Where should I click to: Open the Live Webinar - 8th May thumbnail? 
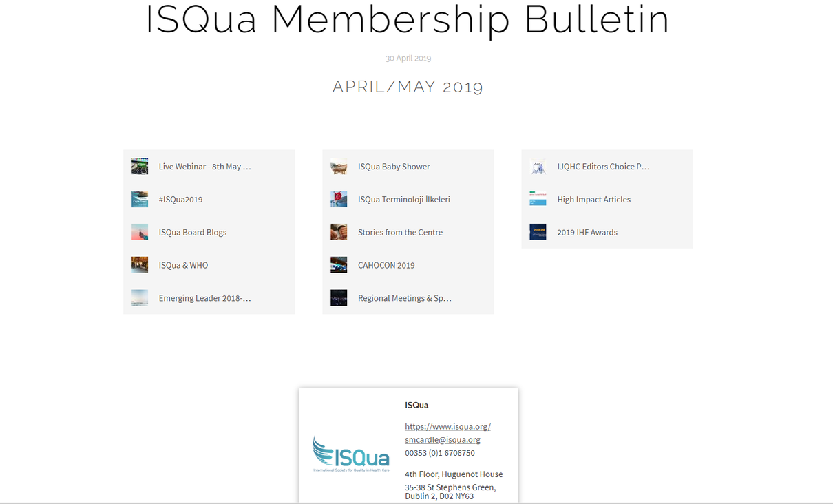tap(140, 166)
